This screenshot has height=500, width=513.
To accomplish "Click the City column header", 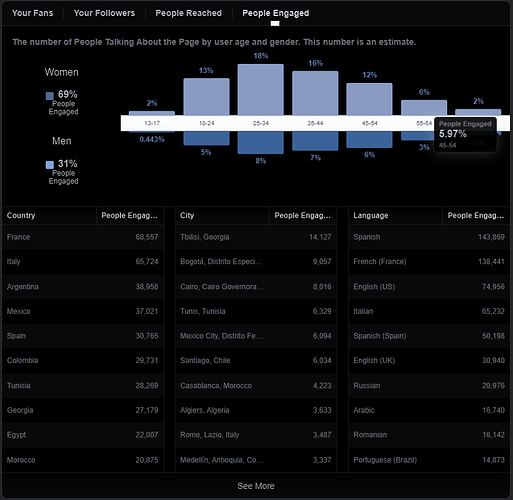I will pyautogui.click(x=222, y=215).
